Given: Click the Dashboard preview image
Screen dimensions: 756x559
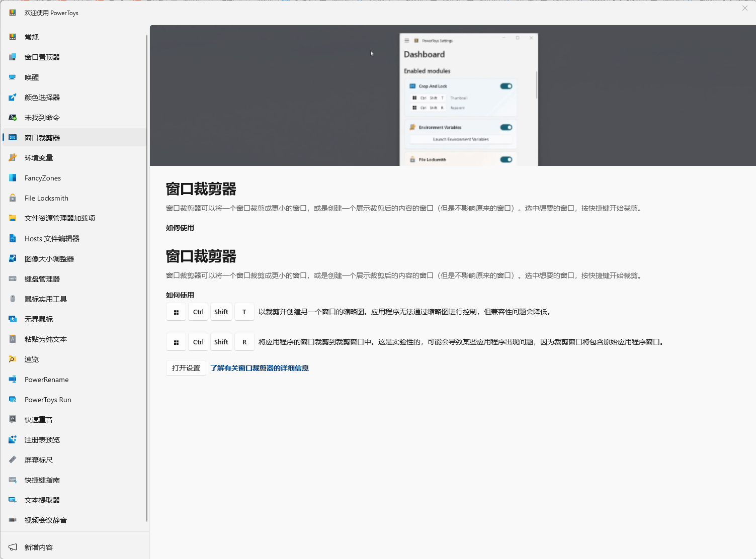Looking at the screenshot, I should coord(453,96).
